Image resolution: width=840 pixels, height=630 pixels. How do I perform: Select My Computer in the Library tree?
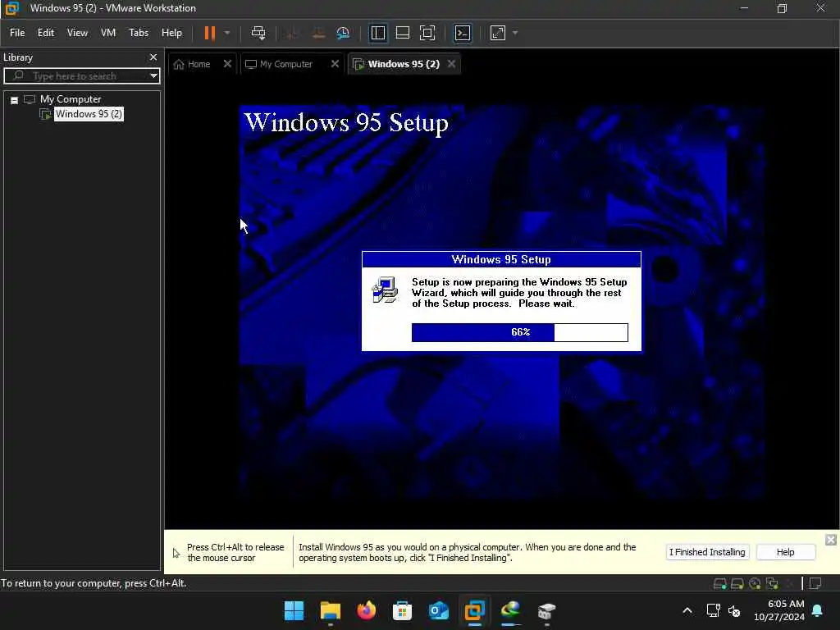tap(71, 99)
